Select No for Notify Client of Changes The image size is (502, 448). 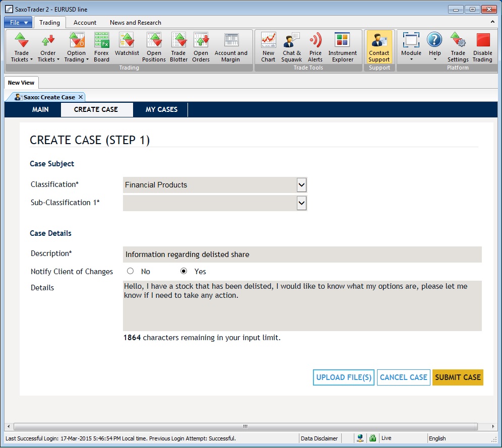[x=131, y=271]
